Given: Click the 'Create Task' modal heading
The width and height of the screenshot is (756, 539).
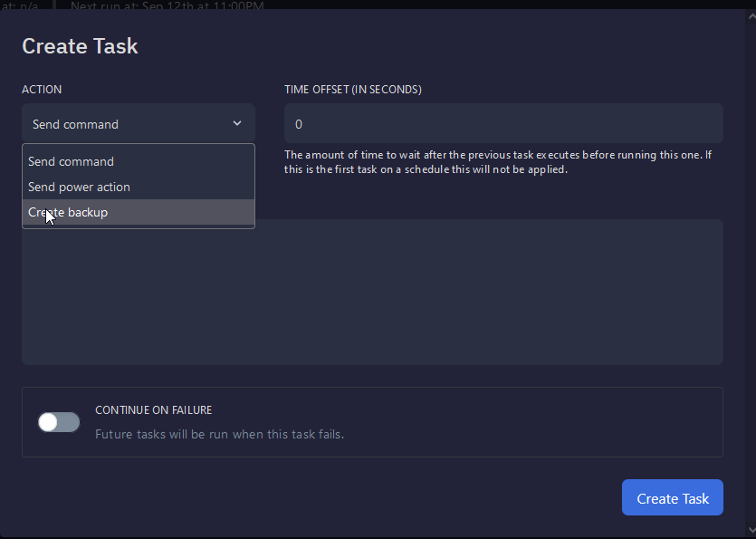Looking at the screenshot, I should tap(80, 46).
